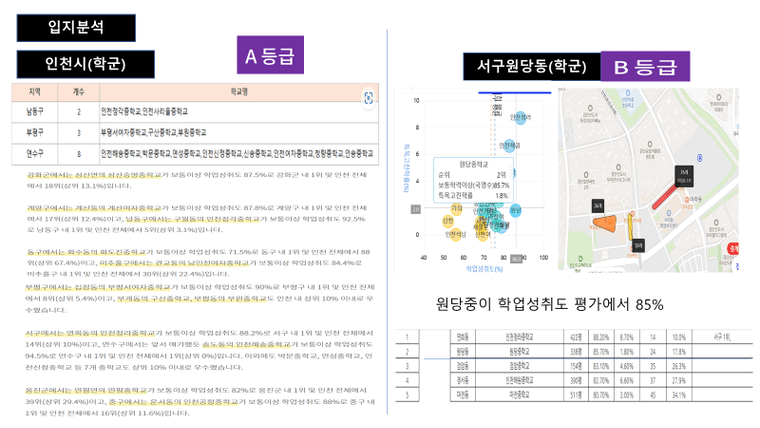Click the 원당중이 학업성취도 평가에서 85% headline
Viewport: 760px width, 428px height.
click(x=549, y=304)
